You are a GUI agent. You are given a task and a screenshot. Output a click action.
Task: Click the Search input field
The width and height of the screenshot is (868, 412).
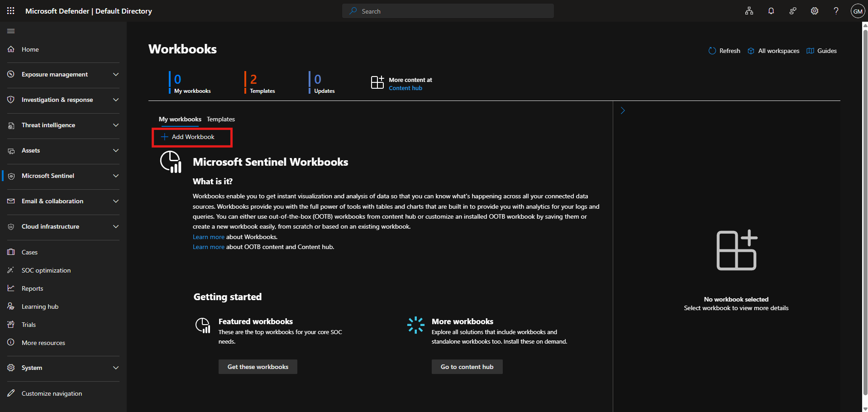tap(448, 11)
